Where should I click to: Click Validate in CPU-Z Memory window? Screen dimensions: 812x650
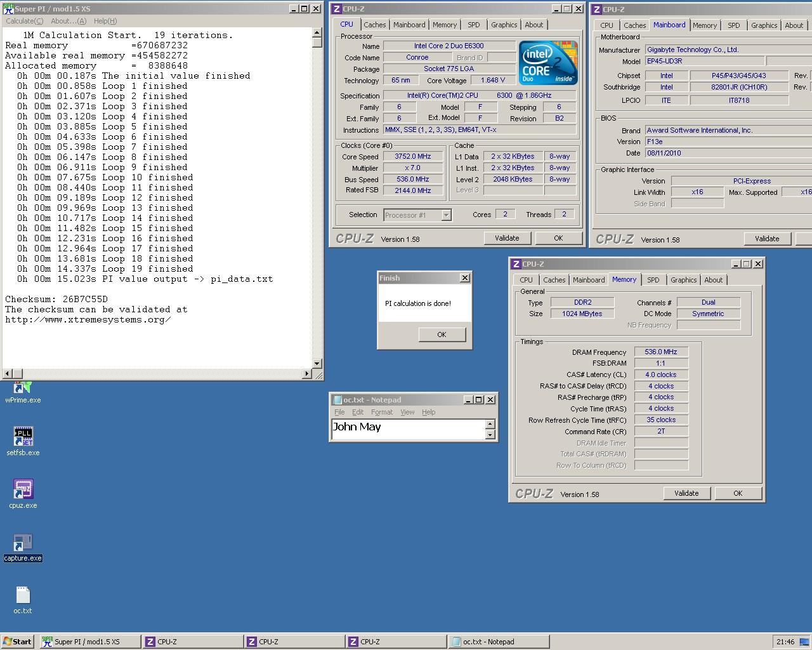pos(686,493)
